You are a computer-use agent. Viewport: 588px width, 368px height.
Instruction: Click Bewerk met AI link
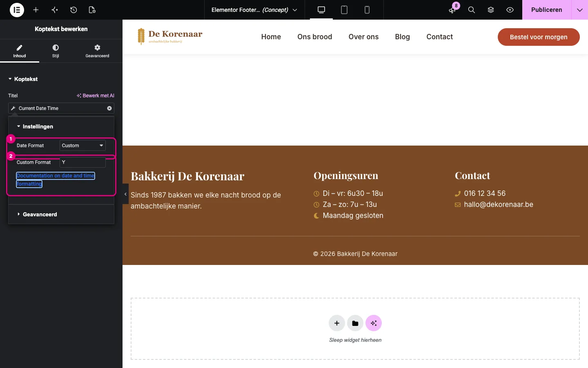point(96,96)
